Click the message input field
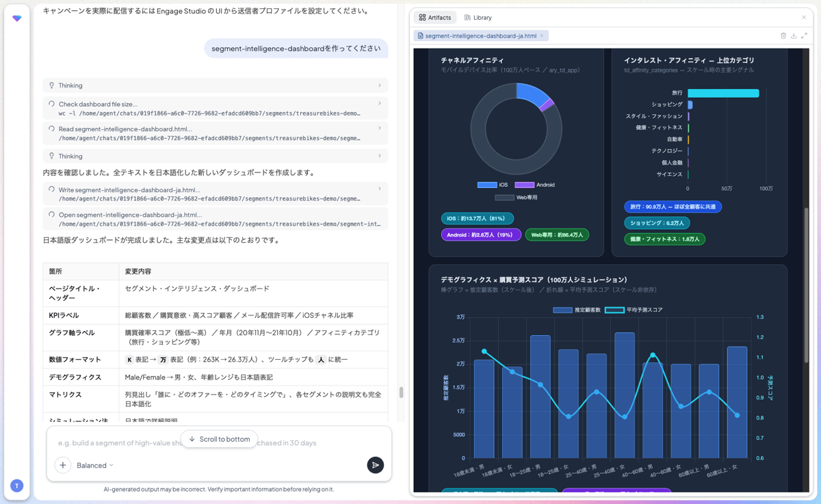 [x=219, y=443]
